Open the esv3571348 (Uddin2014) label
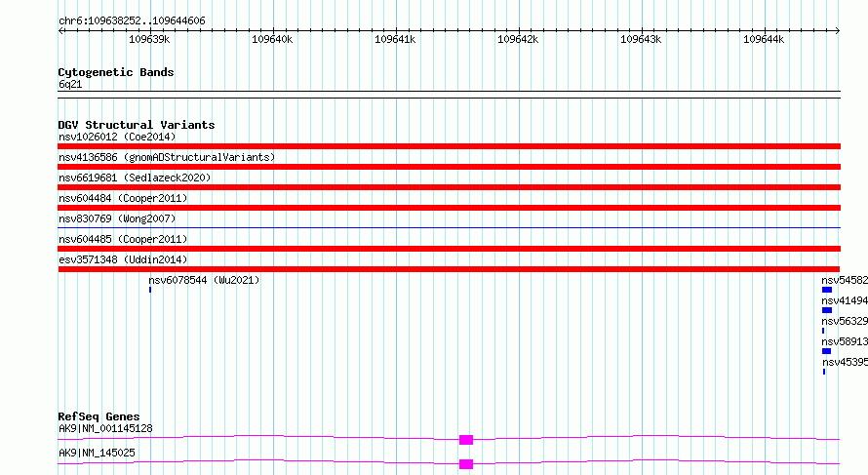The image size is (868, 475). point(123,259)
